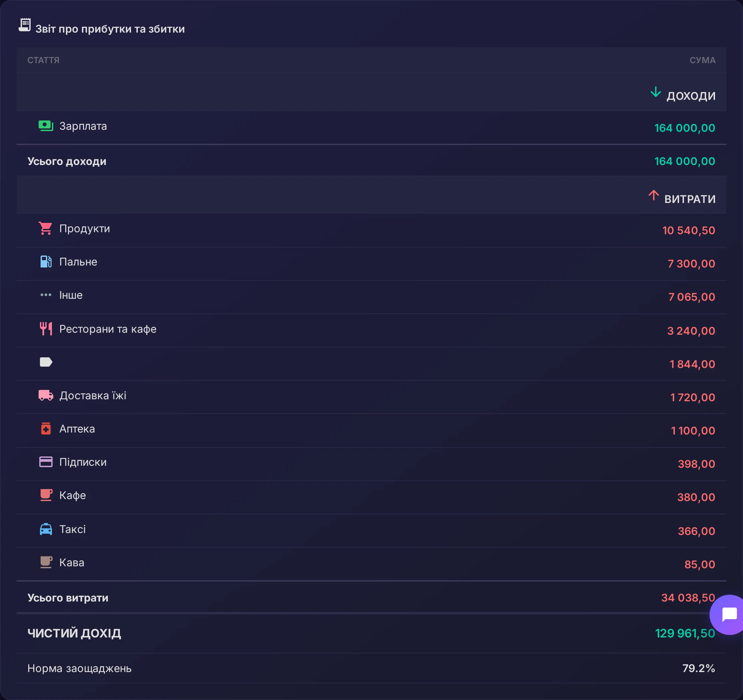Click the ЧИСТИЙ ДОХІД amount 129 961,50
The width and height of the screenshot is (743, 700).
[685, 633]
